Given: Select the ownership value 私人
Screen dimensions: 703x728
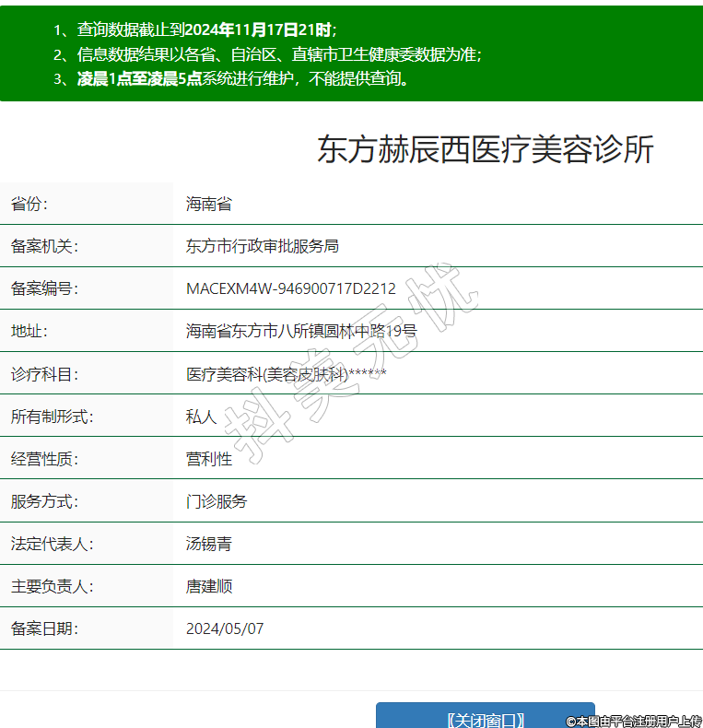Looking at the screenshot, I should tap(201, 417).
